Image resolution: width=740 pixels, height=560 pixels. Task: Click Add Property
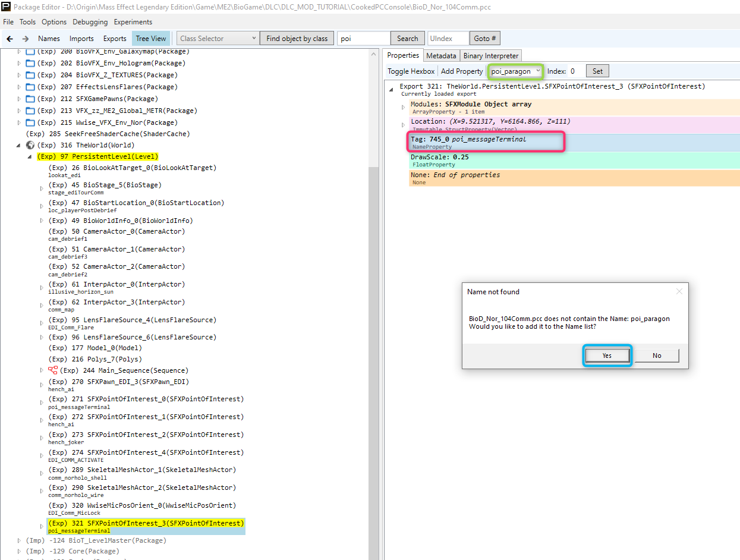click(462, 71)
